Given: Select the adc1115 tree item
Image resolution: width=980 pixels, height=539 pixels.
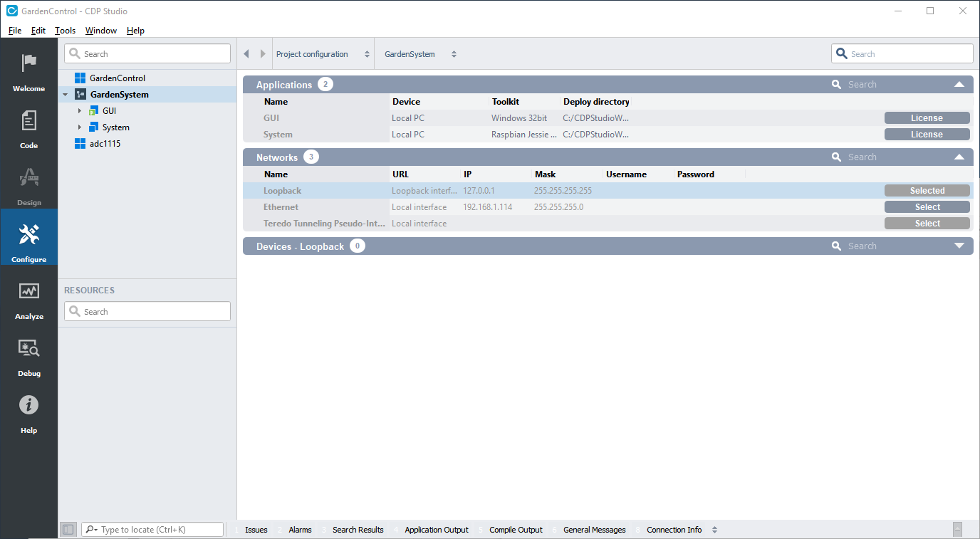Looking at the screenshot, I should click(x=105, y=144).
